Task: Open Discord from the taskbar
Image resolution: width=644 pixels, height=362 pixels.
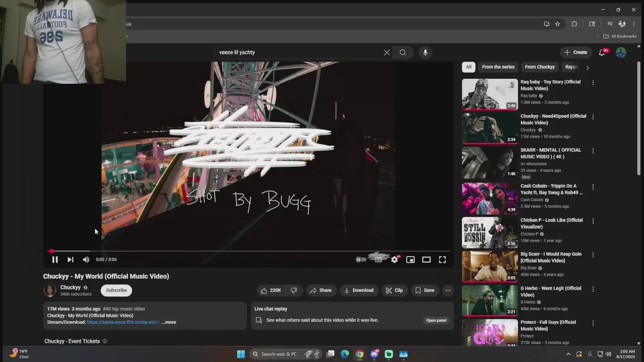Action: click(x=374, y=354)
